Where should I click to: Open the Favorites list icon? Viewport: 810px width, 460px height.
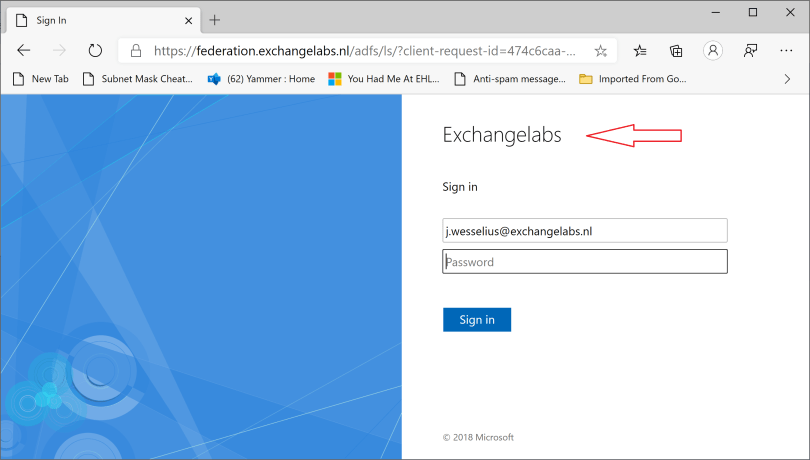640,50
